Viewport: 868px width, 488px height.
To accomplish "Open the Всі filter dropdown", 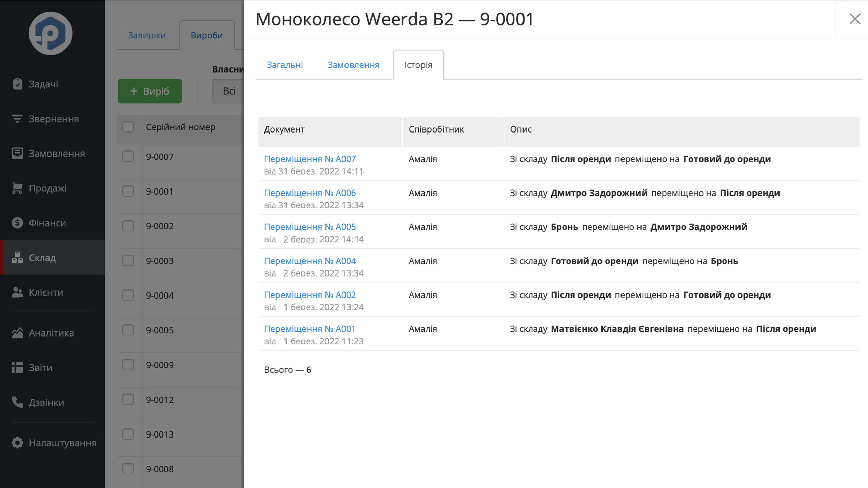I will pos(228,91).
